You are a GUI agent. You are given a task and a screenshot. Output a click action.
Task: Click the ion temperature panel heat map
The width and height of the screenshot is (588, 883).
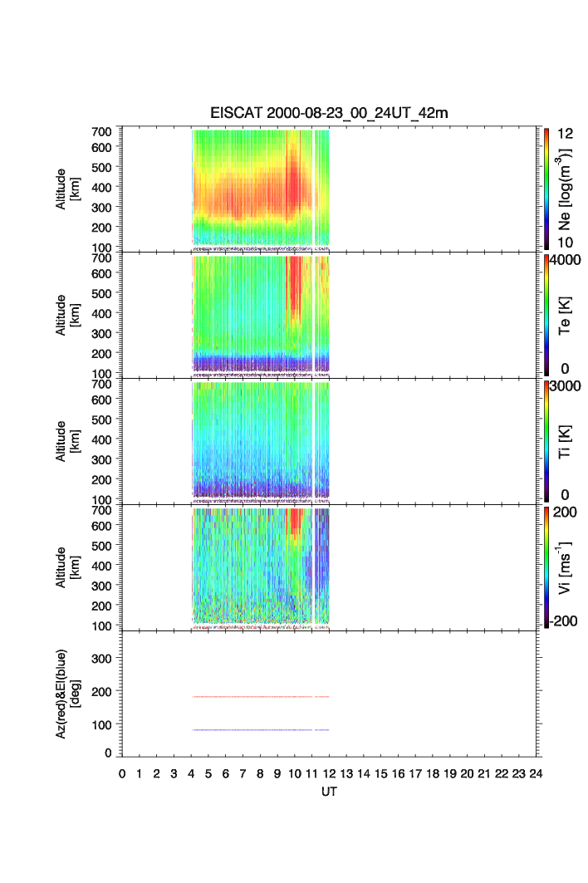(249, 440)
